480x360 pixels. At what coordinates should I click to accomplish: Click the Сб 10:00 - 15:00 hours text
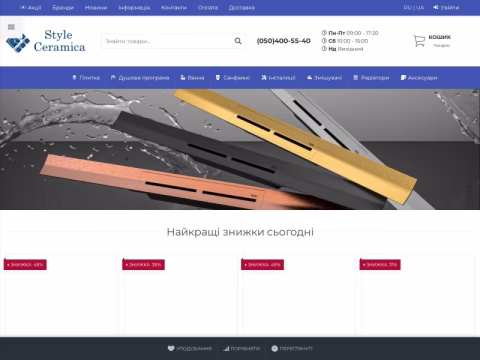tap(348, 41)
